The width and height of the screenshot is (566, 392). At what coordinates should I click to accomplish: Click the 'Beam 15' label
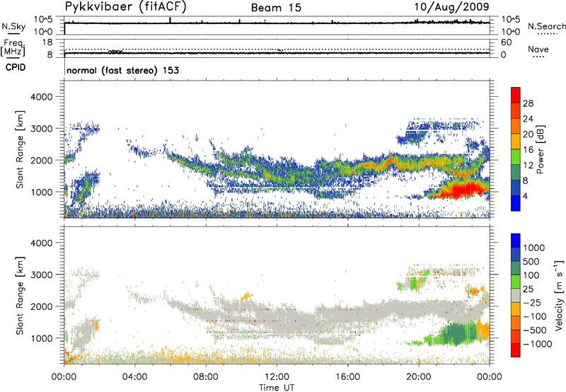click(276, 8)
